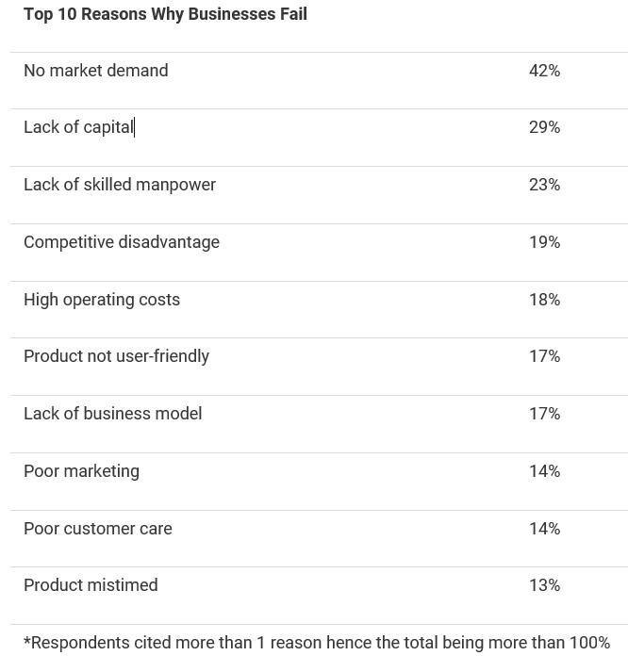Select the 13% Product mistimed percentage
Viewport: 628px width, 672px height.
[544, 585]
